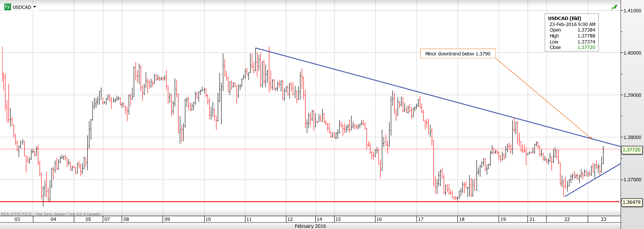Image resolution: width=644 pixels, height=229 pixels.
Task: Click the 1.37720 current price label
Action: click(x=632, y=150)
